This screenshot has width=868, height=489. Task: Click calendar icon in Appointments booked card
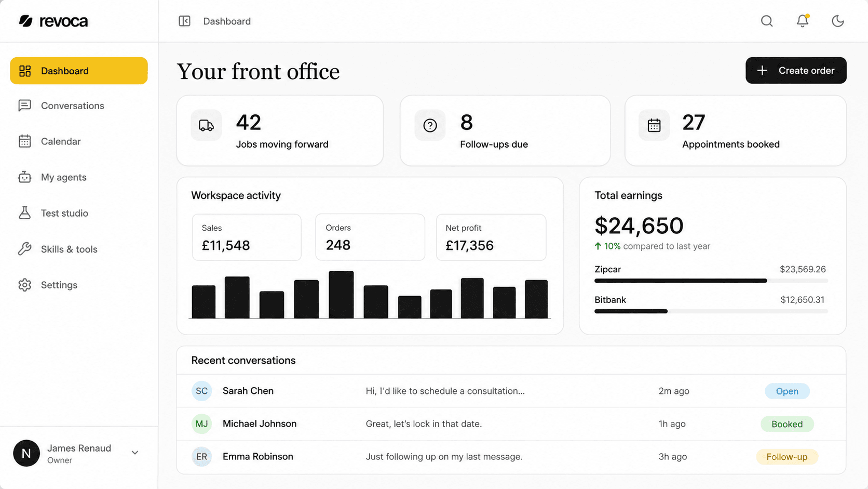pyautogui.click(x=654, y=125)
